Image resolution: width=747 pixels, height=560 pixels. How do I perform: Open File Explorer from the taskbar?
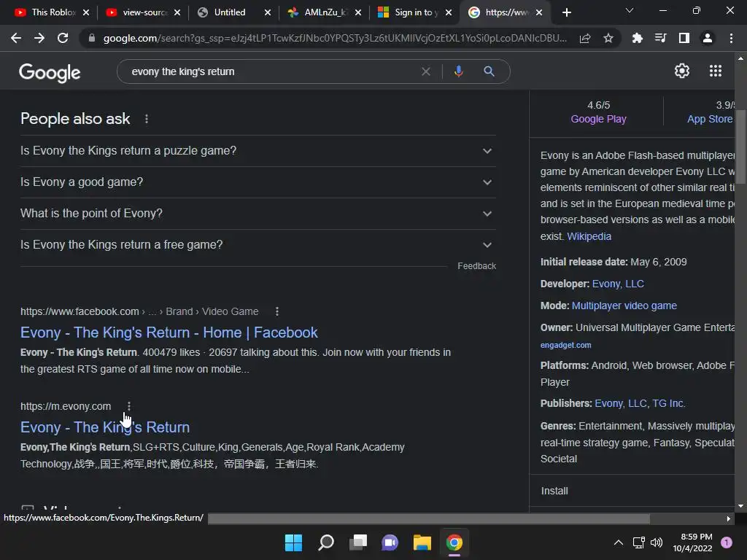click(422, 542)
